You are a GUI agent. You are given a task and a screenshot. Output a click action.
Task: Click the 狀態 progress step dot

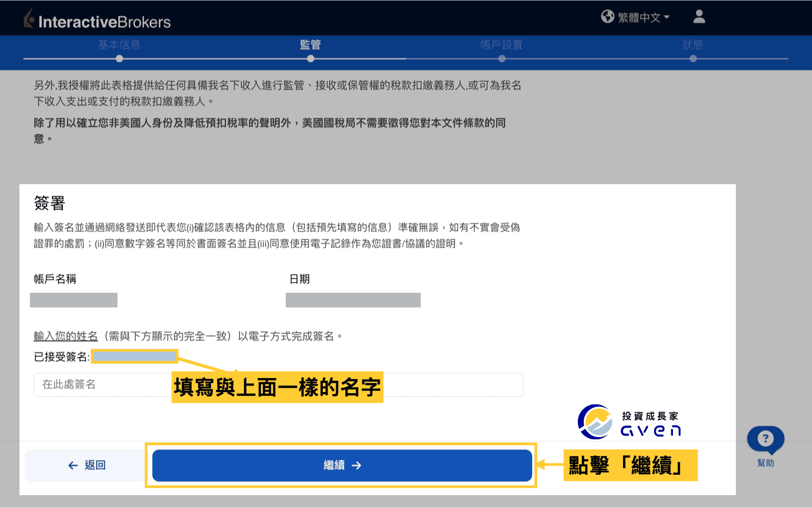point(693,60)
